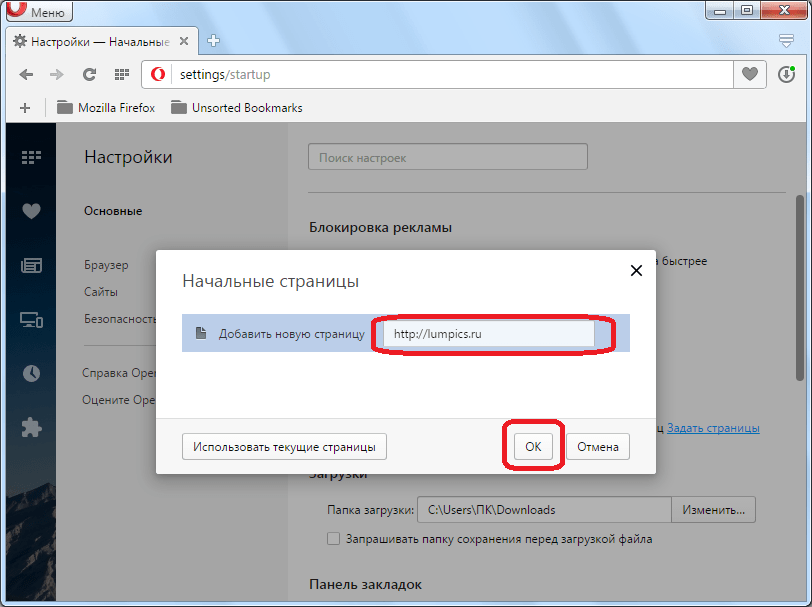Confirm with OK button
Screen dimensions: 812x607
[533, 446]
